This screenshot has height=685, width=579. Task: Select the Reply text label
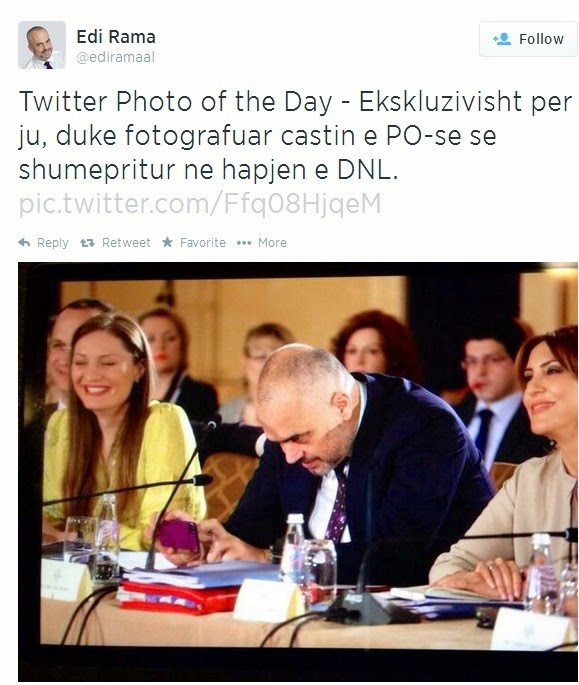click(53, 243)
